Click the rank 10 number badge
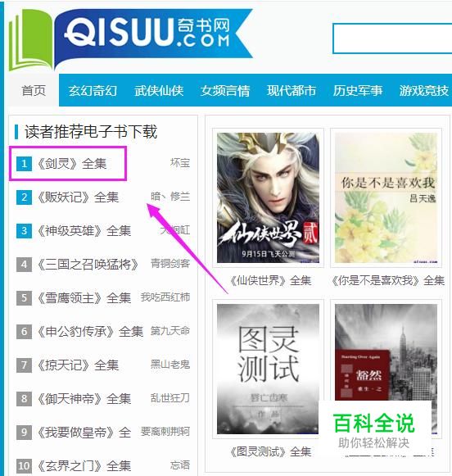The height and width of the screenshot is (476, 452). click(x=24, y=465)
